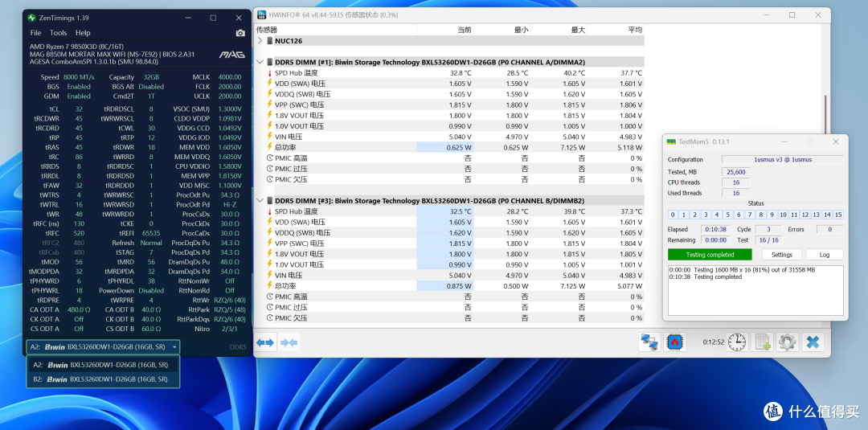Viewport: 868px width, 430px height.
Task: Click the ZenTimings title bar app icon
Action: click(31, 18)
